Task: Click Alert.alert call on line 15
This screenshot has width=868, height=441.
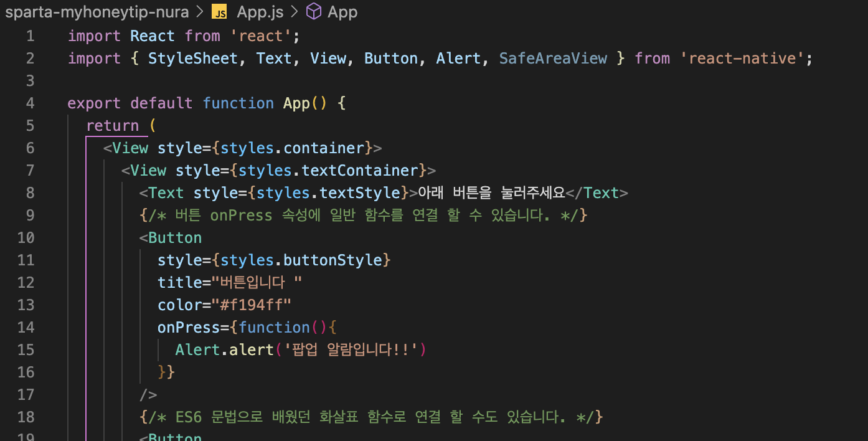Action: 225,350
